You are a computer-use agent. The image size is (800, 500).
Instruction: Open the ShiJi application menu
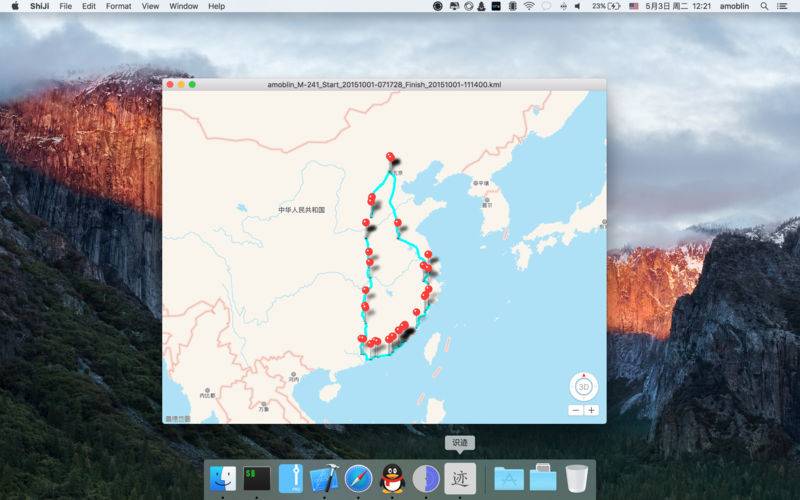click(x=39, y=6)
